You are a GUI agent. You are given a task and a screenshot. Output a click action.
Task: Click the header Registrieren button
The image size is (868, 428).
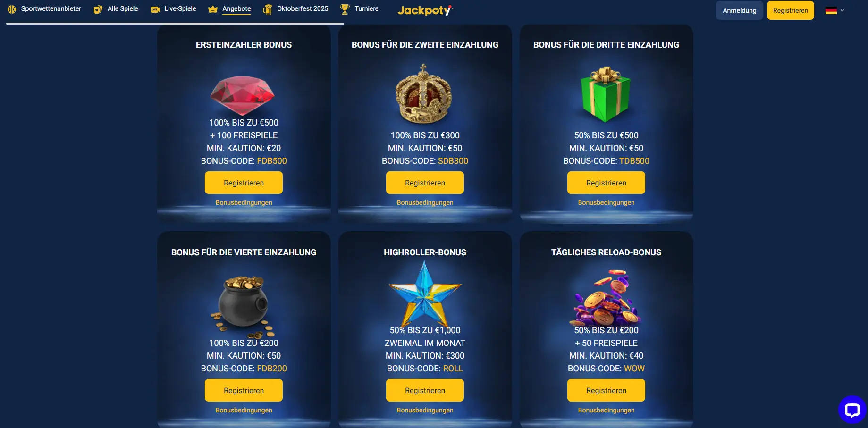pyautogui.click(x=791, y=10)
